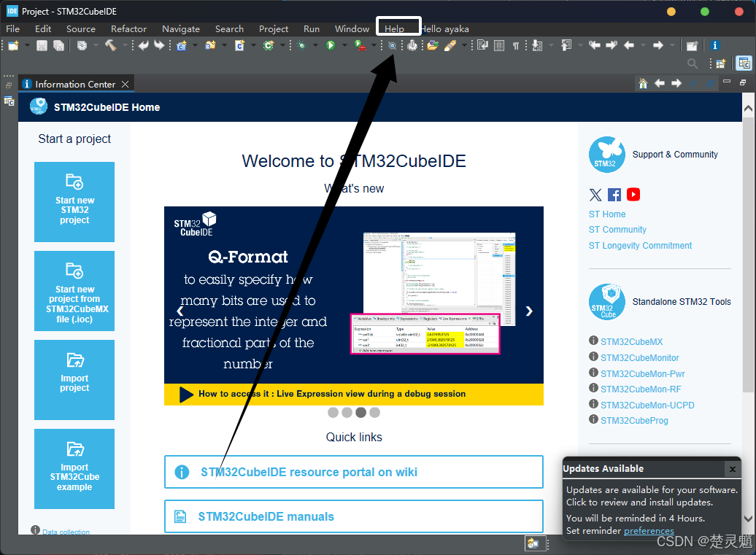Image resolution: width=756 pixels, height=555 pixels.
Task: Show next carousel slide with right chevron
Action: (529, 311)
